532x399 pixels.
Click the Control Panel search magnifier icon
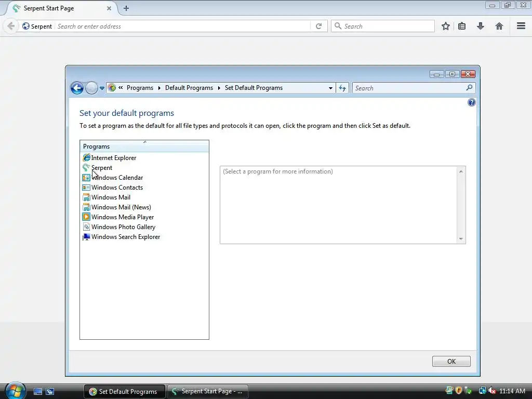tap(469, 88)
